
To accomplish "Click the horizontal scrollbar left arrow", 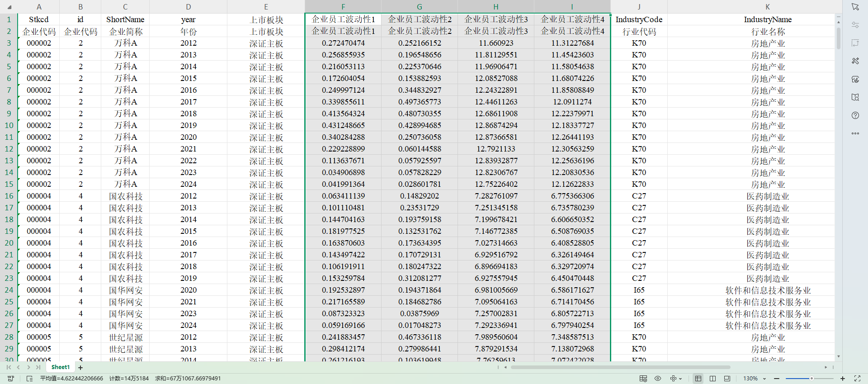I will [505, 367].
